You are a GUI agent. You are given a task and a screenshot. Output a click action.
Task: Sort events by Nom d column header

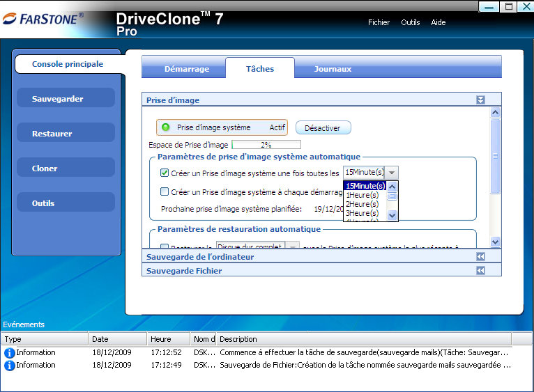point(204,339)
